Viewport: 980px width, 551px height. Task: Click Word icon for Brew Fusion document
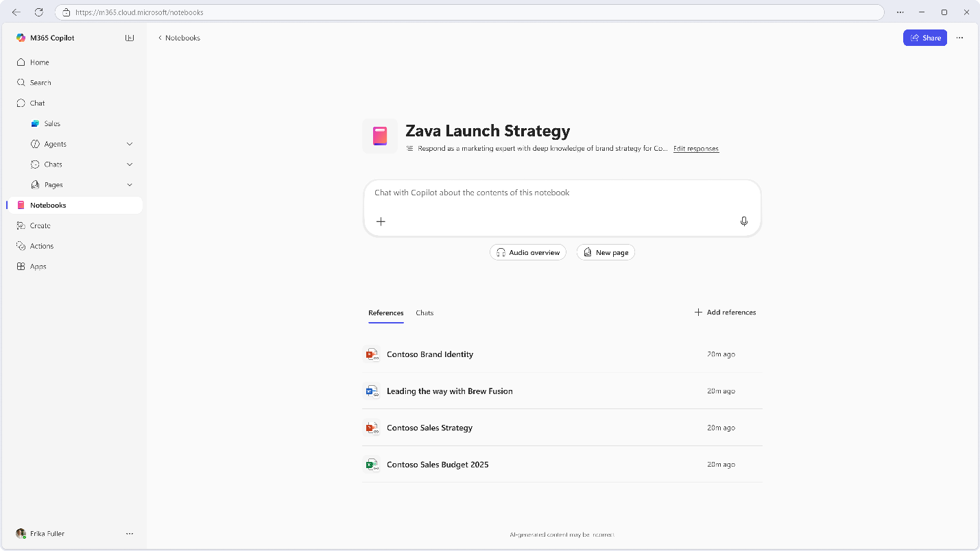(x=372, y=391)
